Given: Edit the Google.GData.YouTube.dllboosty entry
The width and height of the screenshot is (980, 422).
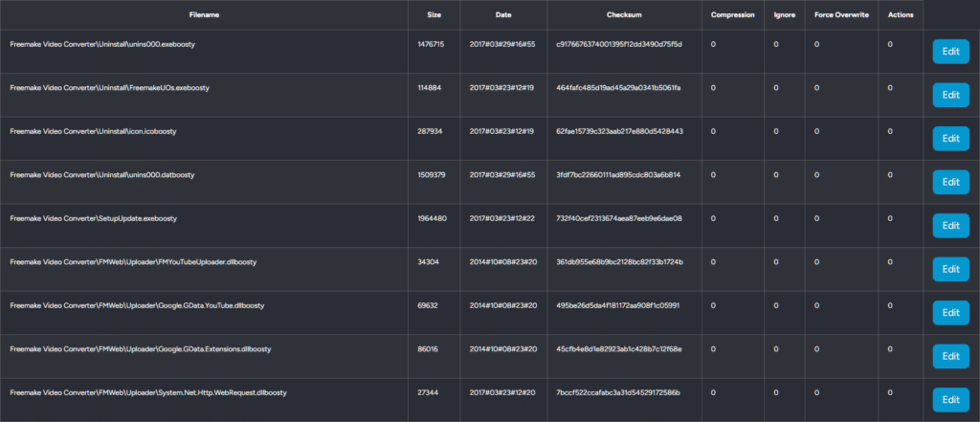Looking at the screenshot, I should coord(950,313).
